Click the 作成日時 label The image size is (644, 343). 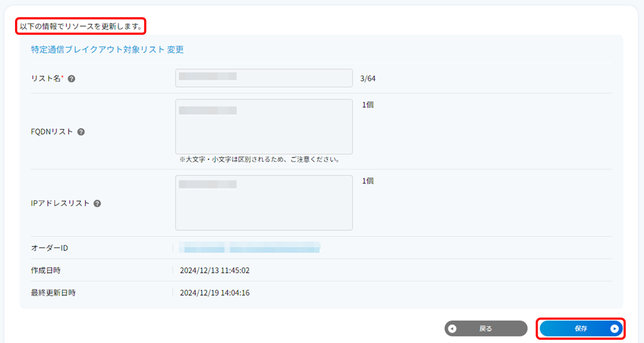(x=45, y=270)
